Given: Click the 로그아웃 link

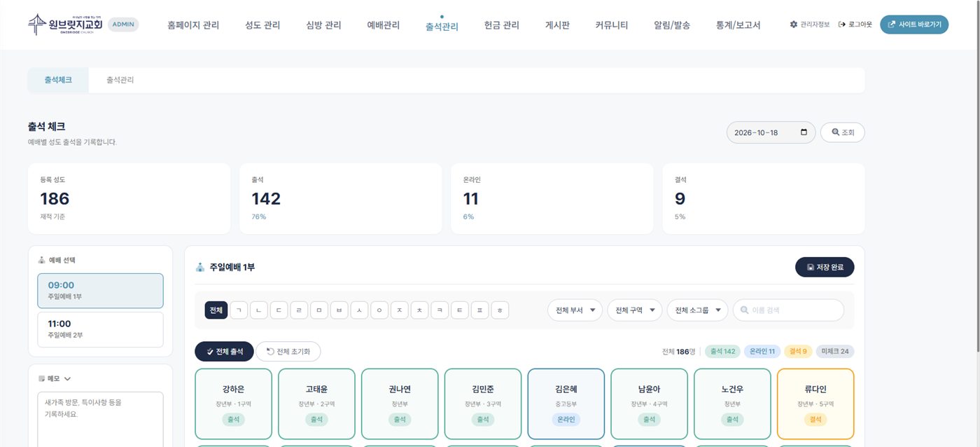Looking at the screenshot, I should [x=855, y=25].
